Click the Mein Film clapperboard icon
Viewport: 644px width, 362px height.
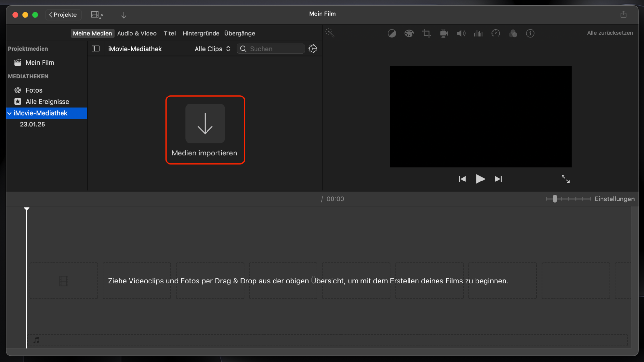pyautogui.click(x=18, y=62)
